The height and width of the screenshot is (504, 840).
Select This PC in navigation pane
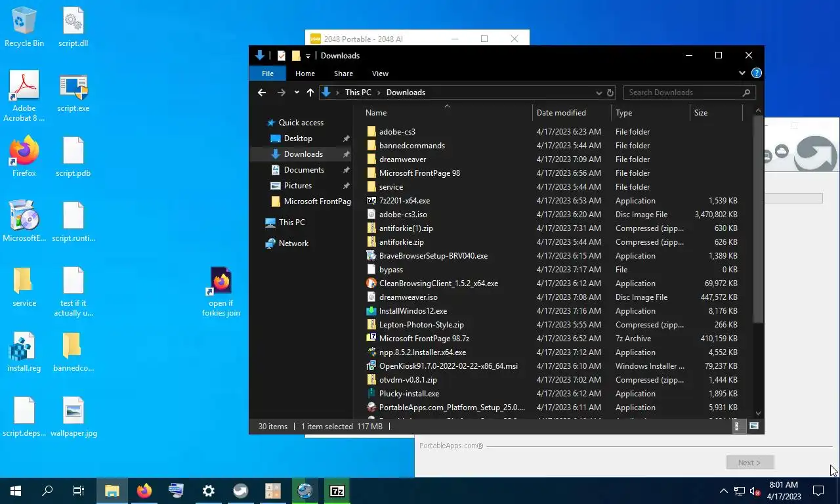pos(291,222)
